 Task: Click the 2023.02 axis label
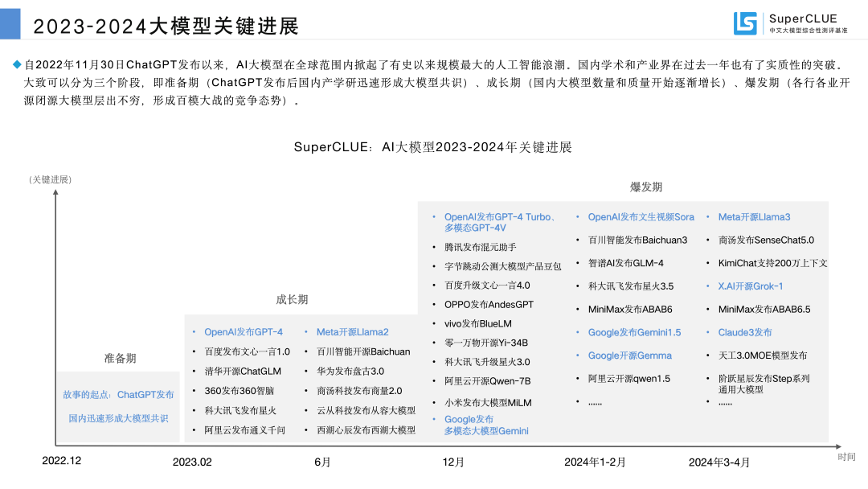(x=192, y=462)
